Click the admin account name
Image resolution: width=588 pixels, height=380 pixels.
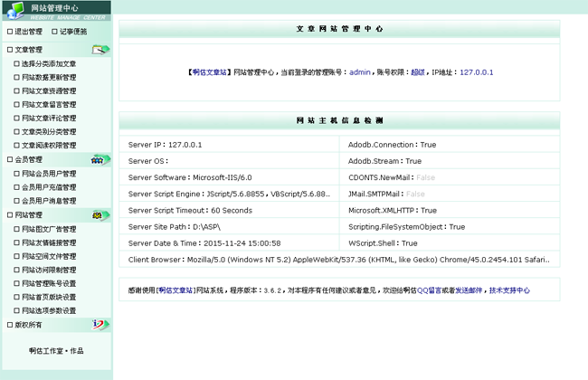pyautogui.click(x=360, y=72)
